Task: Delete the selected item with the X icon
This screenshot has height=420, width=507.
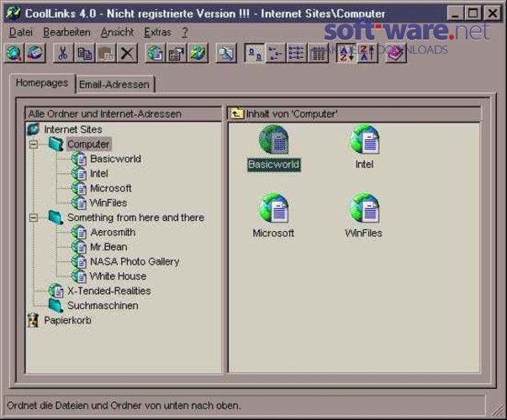Action: pyautogui.click(x=127, y=53)
